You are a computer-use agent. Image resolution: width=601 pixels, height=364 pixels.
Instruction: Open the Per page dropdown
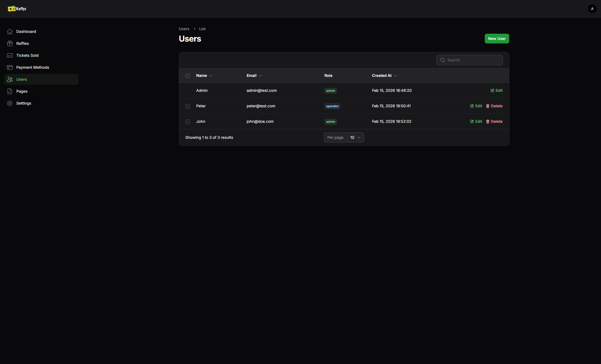coord(355,137)
